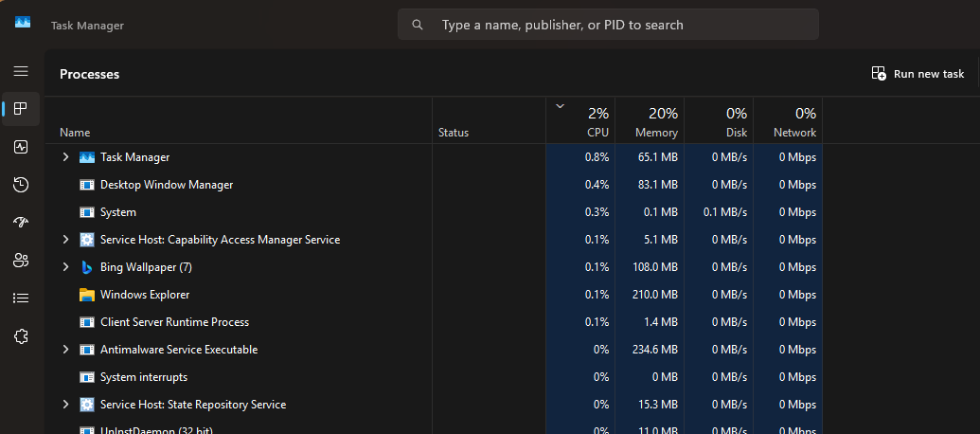Click the Antimalware Service Executable icon
980x434 pixels.
pos(87,350)
